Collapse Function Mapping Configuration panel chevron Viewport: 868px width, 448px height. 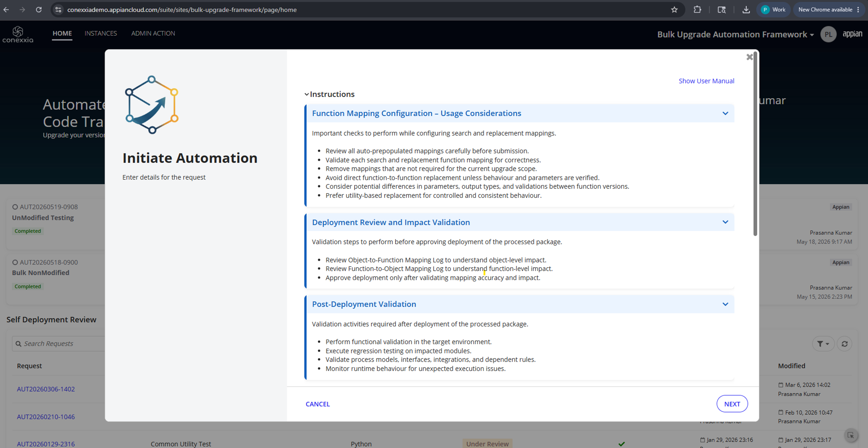pos(725,113)
